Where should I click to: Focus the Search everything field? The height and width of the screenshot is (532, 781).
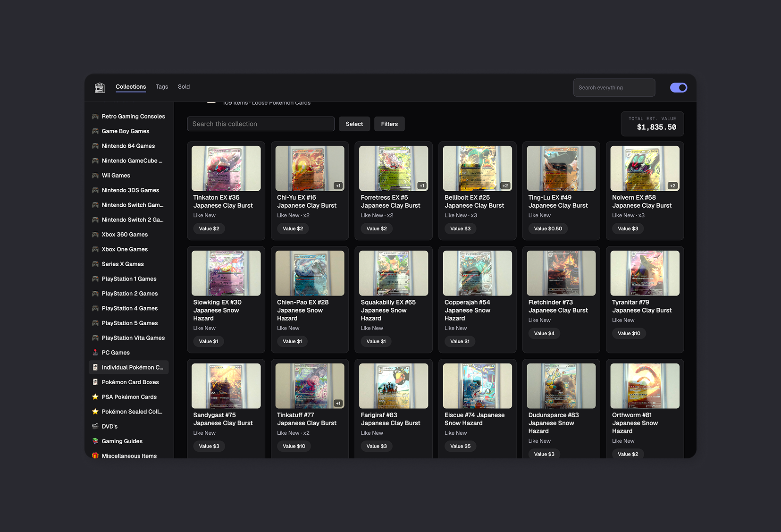(x=614, y=88)
